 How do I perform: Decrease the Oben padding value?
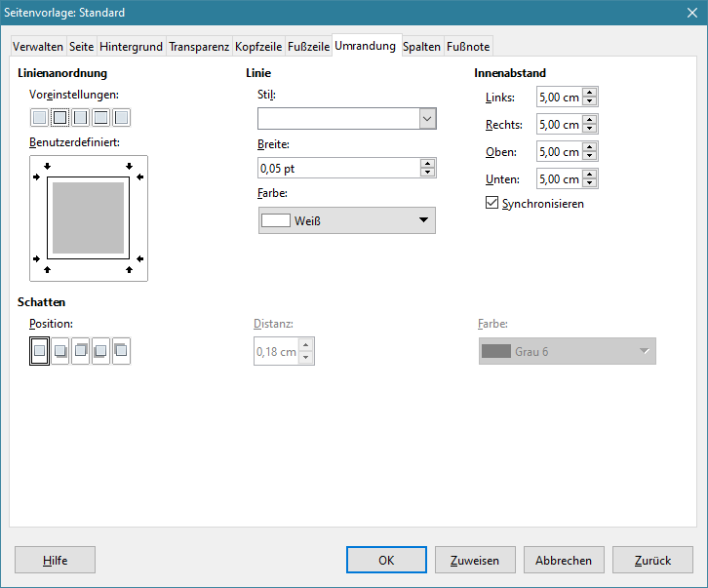[x=590, y=156]
